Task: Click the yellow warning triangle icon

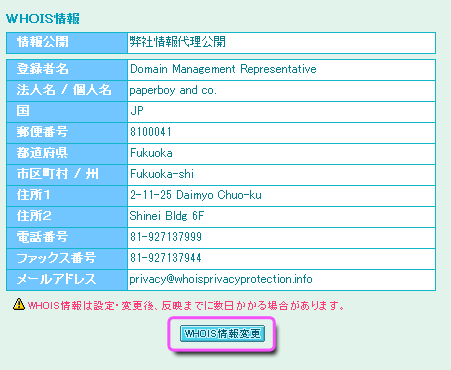Action: coord(19,304)
